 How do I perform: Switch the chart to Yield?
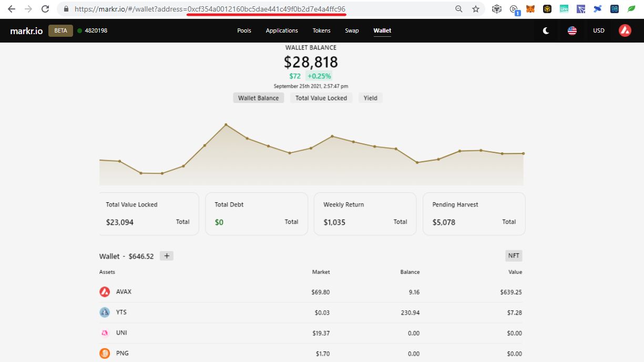pos(371,98)
